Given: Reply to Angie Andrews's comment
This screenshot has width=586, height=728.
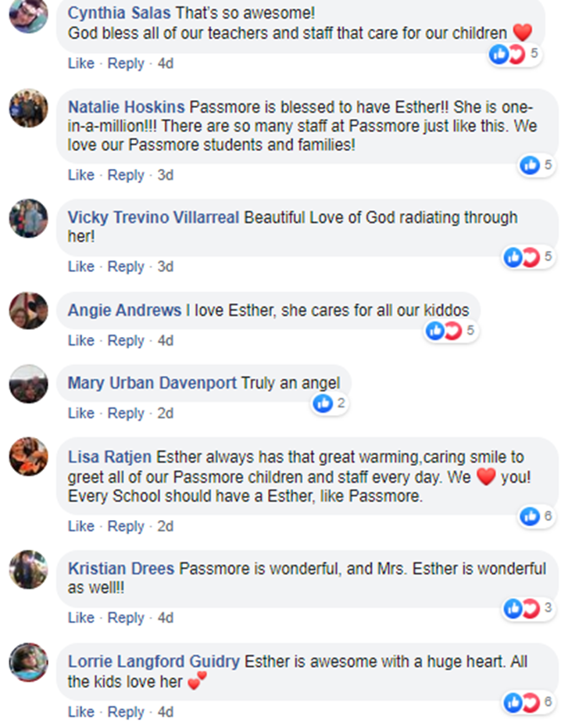Looking at the screenshot, I should click(126, 341).
